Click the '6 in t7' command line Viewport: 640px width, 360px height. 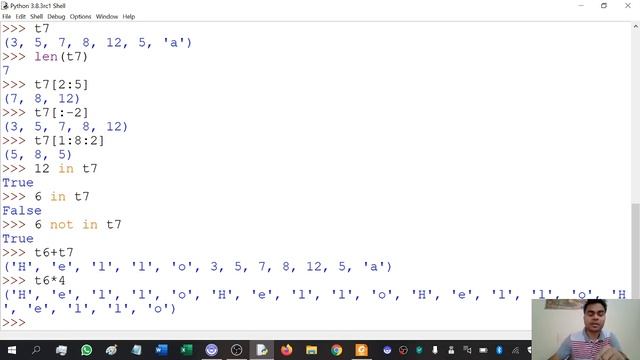(x=62, y=196)
